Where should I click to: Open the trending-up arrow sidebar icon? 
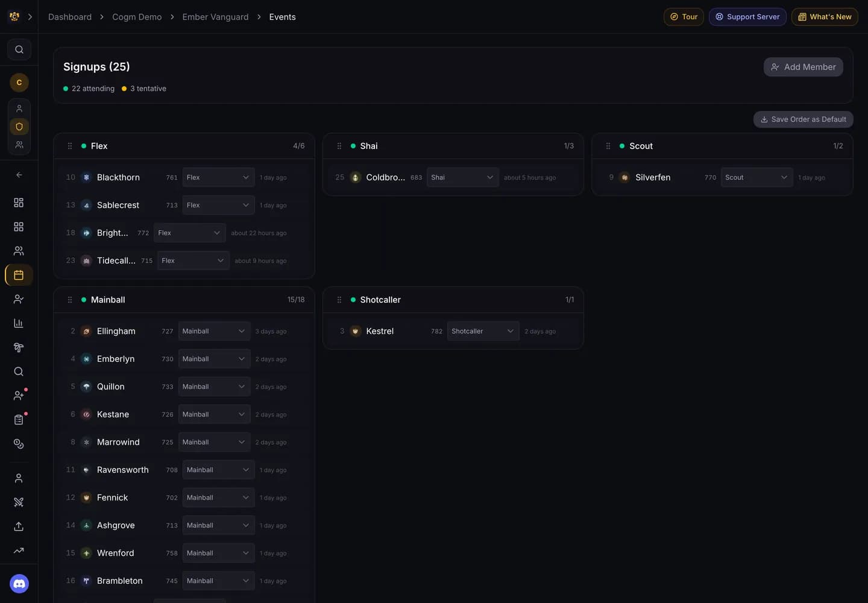(x=19, y=551)
